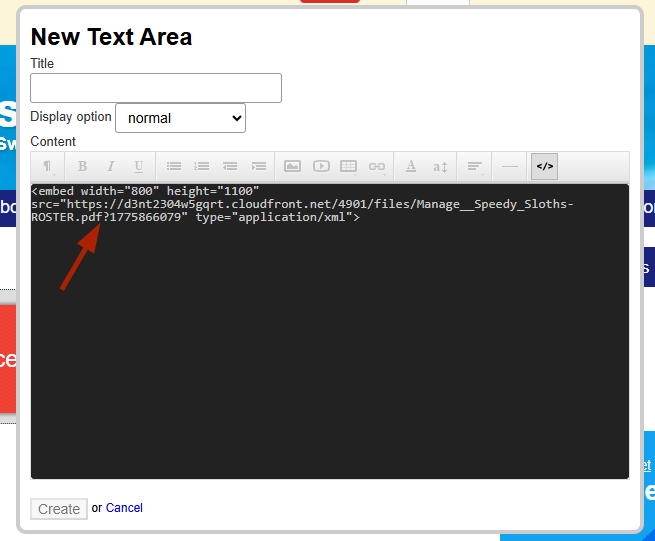
Task: Toggle bold formatting in toolbar
Action: click(x=83, y=167)
